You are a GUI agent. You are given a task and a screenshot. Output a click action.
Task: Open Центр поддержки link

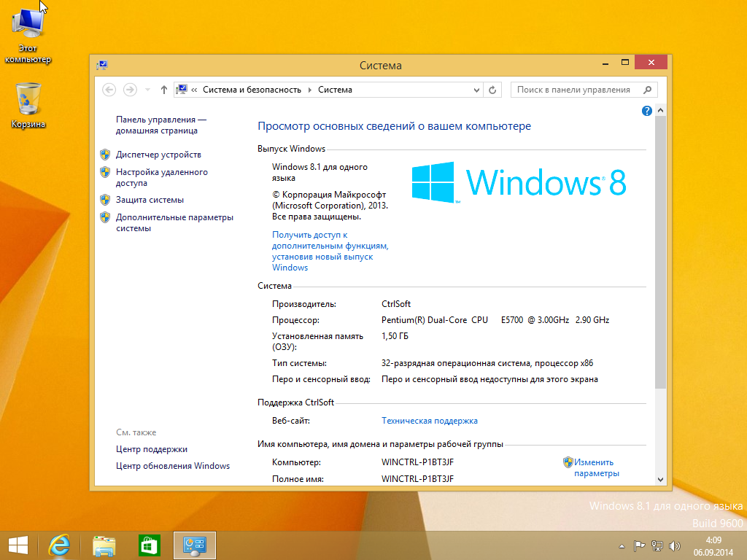tap(152, 449)
